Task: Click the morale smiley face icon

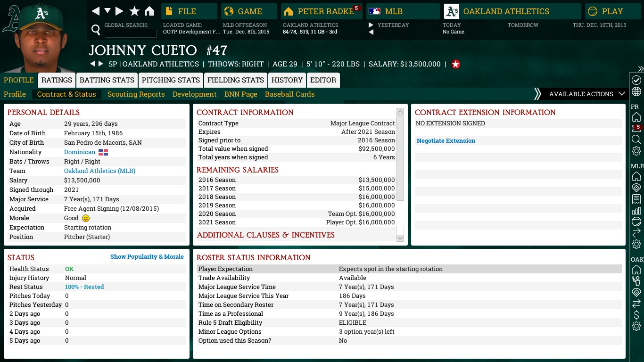Action: 86,218
